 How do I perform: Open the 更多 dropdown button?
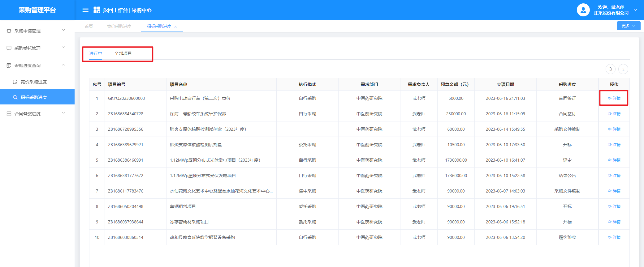[x=629, y=26]
